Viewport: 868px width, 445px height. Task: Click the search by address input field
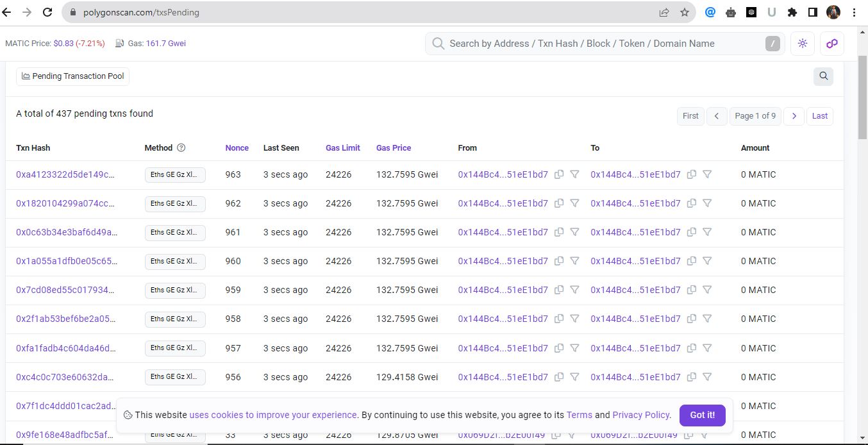(x=603, y=44)
